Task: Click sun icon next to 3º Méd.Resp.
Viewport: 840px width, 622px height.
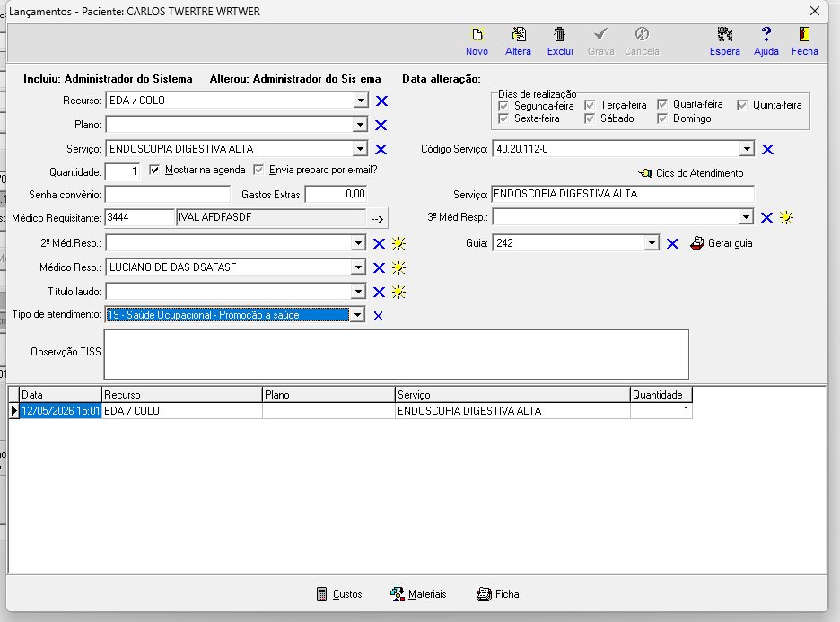Action: coord(786,217)
